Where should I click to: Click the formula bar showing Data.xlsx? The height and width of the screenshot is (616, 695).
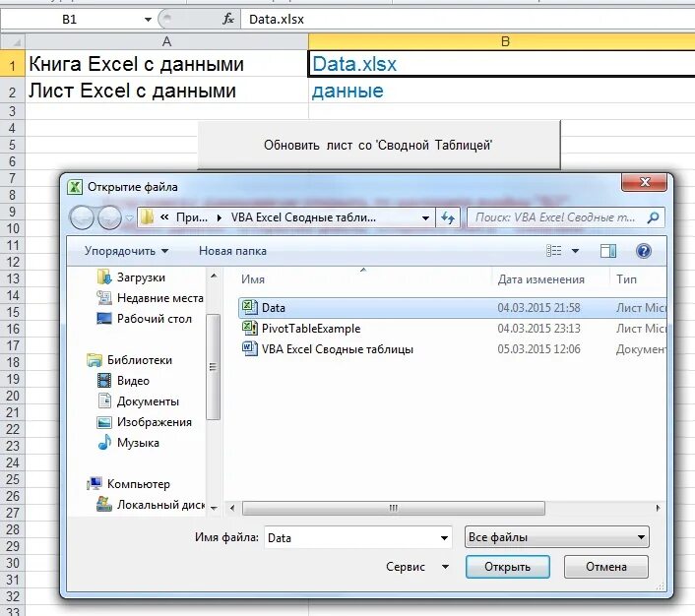coord(468,19)
